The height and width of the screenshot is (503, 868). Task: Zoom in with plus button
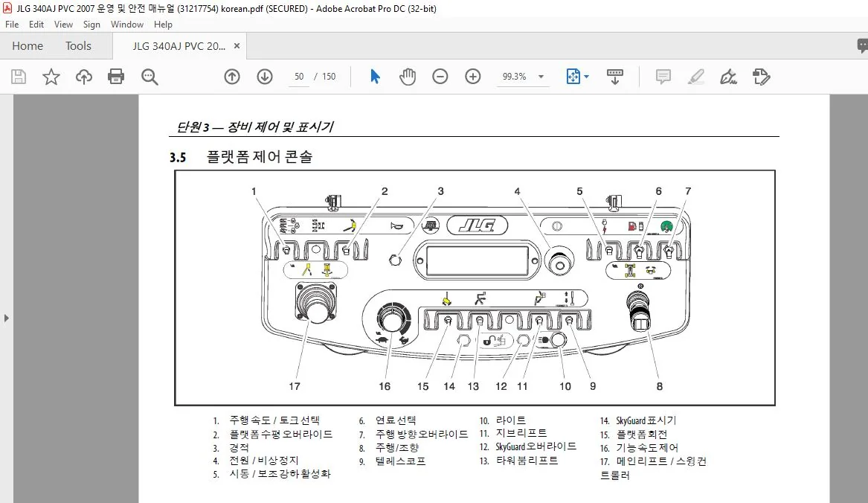(x=473, y=77)
